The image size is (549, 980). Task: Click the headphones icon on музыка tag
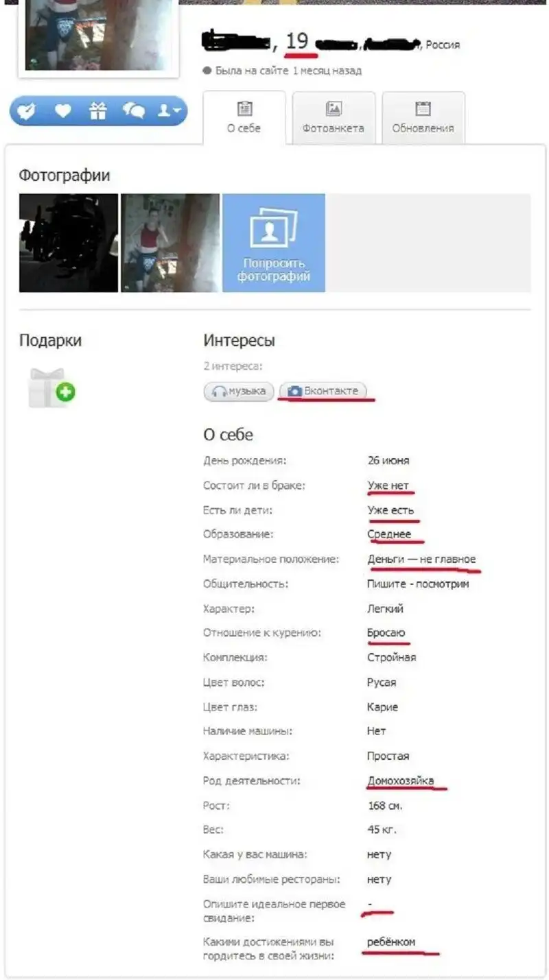pos(219,392)
